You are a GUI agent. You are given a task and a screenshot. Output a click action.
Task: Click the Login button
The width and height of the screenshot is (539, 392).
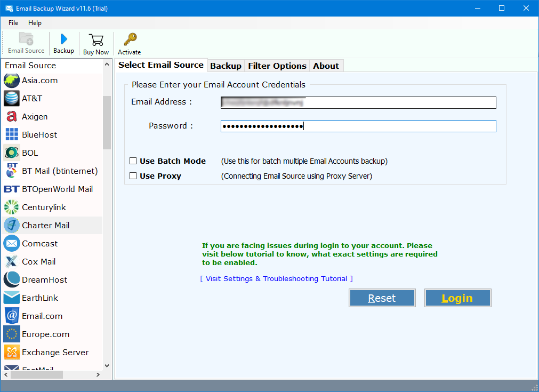pyautogui.click(x=457, y=298)
